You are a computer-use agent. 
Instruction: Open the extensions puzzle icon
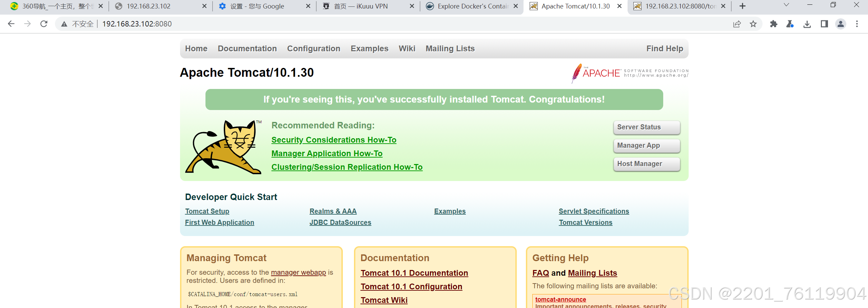(774, 24)
